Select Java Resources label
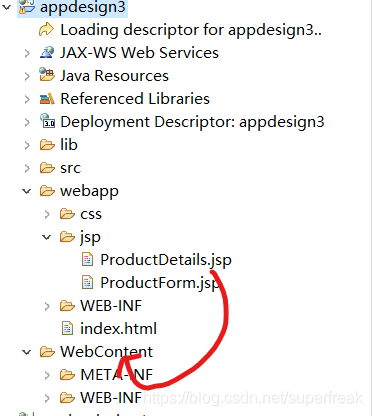This screenshot has width=372, height=416. 114,76
